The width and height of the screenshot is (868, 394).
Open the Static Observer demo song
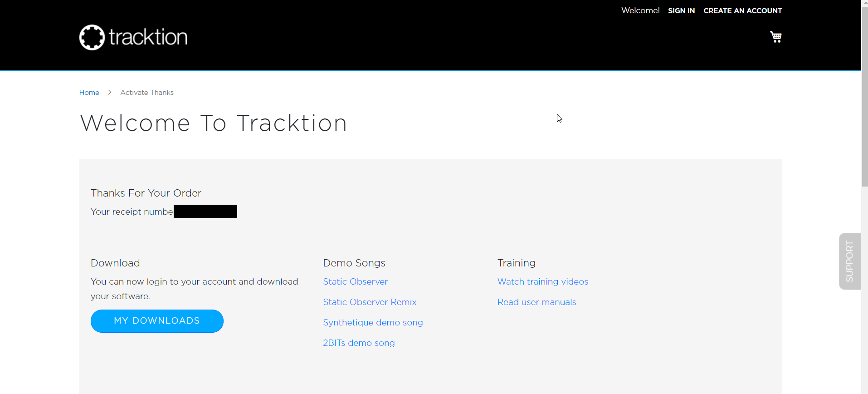355,281
